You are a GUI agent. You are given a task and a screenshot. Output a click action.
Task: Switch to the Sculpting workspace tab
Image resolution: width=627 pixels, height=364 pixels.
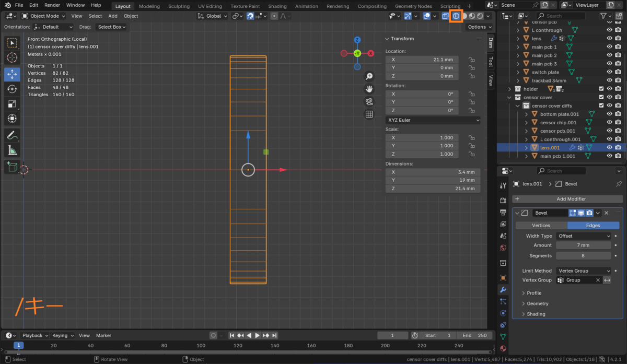pyautogui.click(x=179, y=6)
